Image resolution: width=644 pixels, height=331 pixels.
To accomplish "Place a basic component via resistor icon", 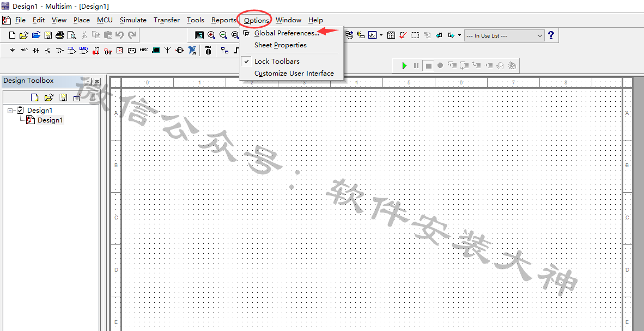I will pyautogui.click(x=24, y=51).
